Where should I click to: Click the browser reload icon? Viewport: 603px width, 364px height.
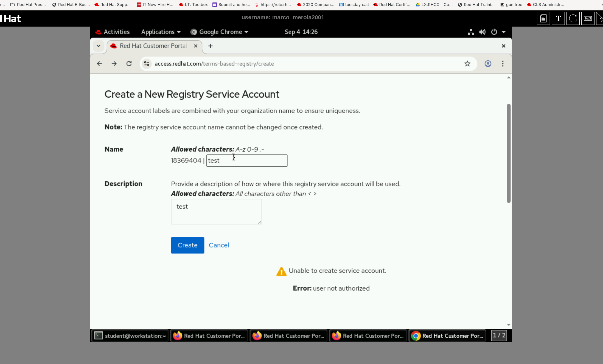click(129, 64)
